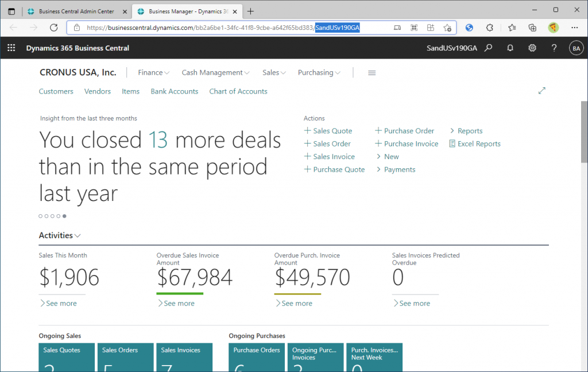The height and width of the screenshot is (372, 588).
Task: Open the $67,984 overdue sales amount
Action: click(195, 277)
